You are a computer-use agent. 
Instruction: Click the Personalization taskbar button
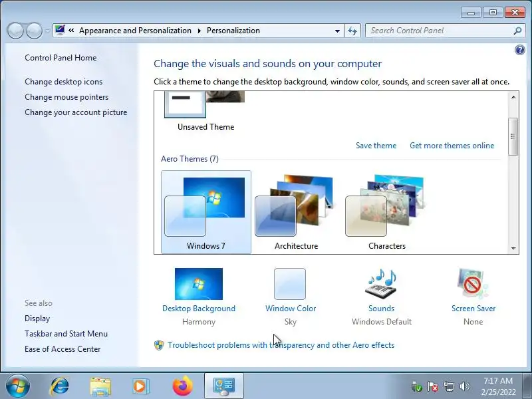coord(224,386)
